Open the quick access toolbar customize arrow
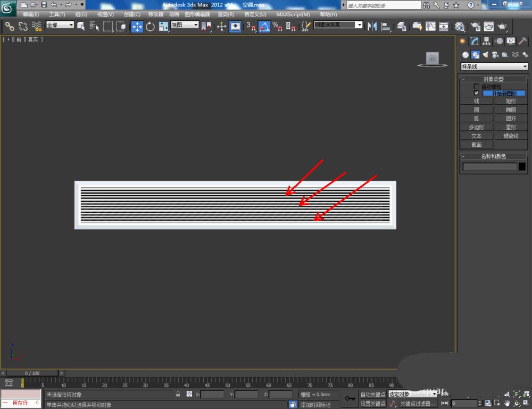This screenshot has width=532, height=409. pyautogui.click(x=82, y=5)
